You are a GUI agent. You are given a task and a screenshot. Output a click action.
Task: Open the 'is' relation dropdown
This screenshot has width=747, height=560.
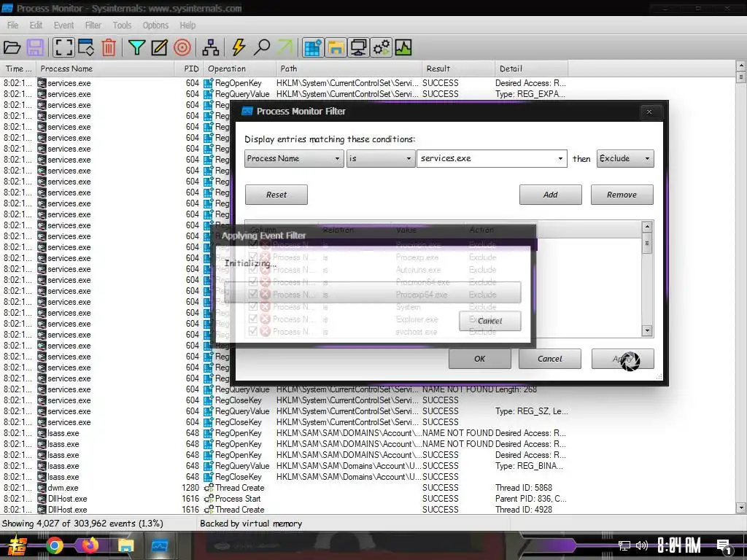click(379, 158)
